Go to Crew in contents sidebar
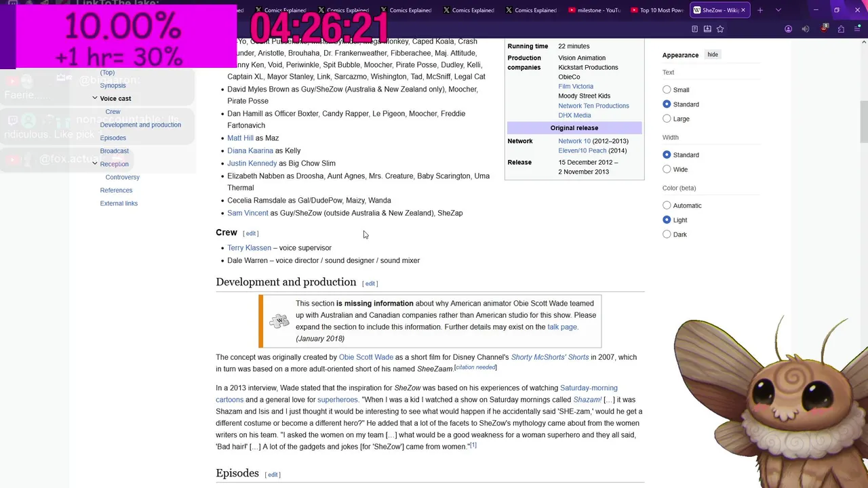Viewport: 868px width, 488px height. (x=113, y=112)
